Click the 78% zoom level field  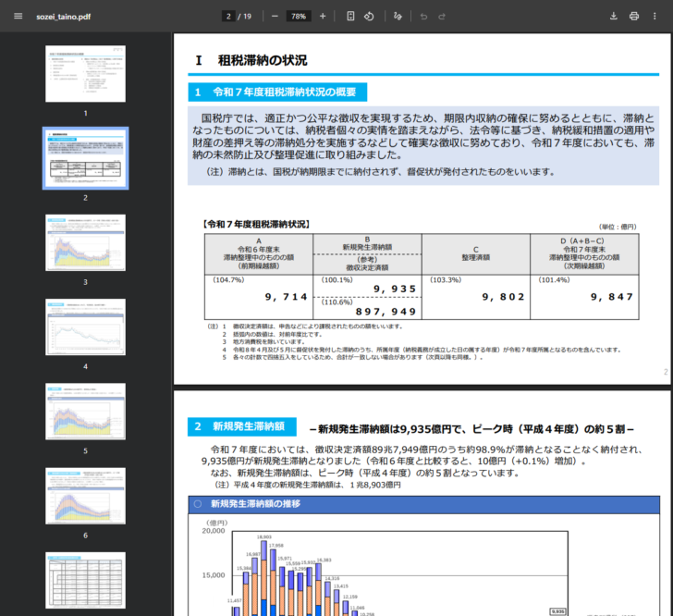(299, 17)
